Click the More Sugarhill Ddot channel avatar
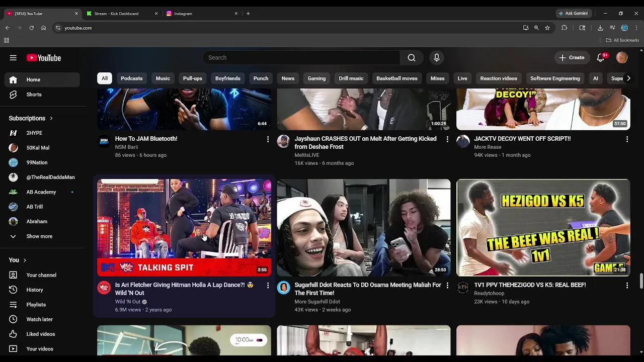 (x=284, y=288)
